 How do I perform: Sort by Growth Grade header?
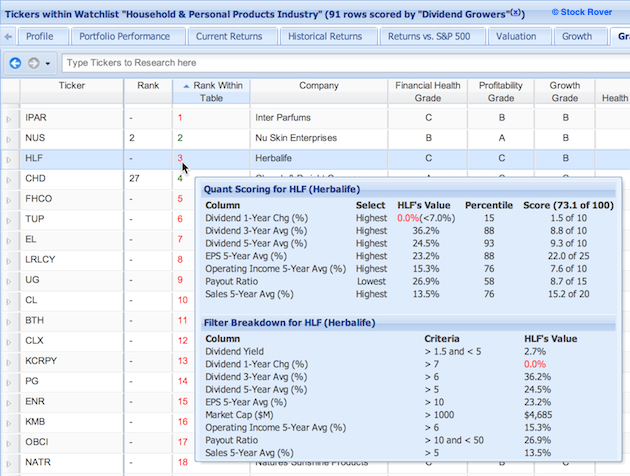(x=565, y=92)
